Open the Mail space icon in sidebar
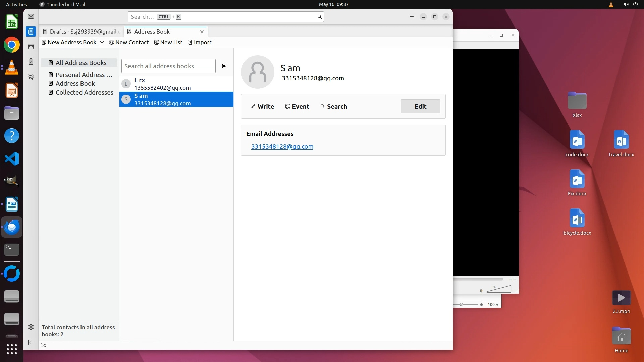Viewport: 644px width, 362px height. click(31, 16)
